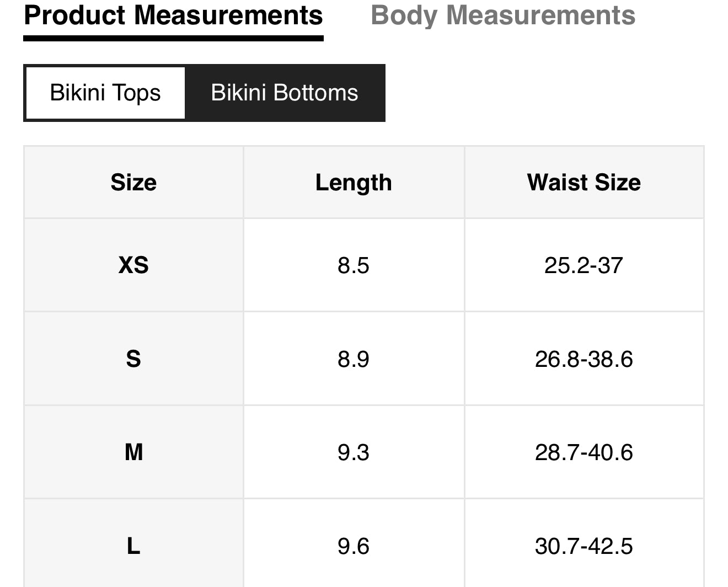728x587 pixels.
Task: Click the underline beneath Product Measurements
Action: (x=173, y=38)
